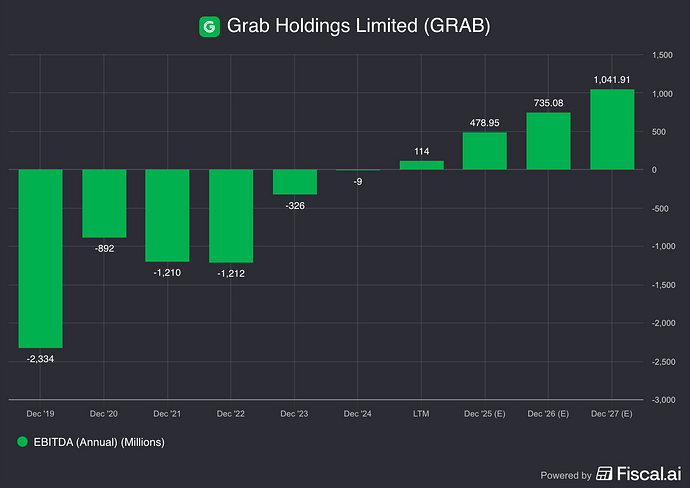The image size is (690, 488).
Task: Click the -2,334 data label
Action: coord(40,358)
